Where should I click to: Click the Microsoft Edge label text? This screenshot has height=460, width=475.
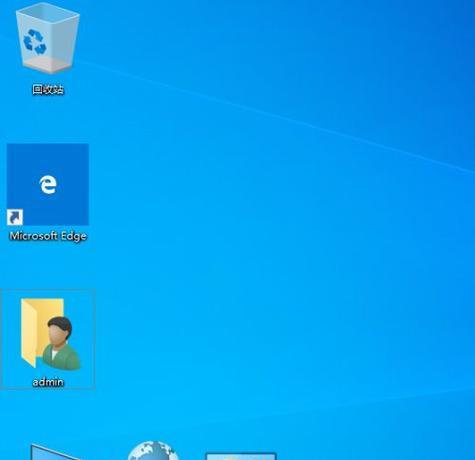[48, 236]
